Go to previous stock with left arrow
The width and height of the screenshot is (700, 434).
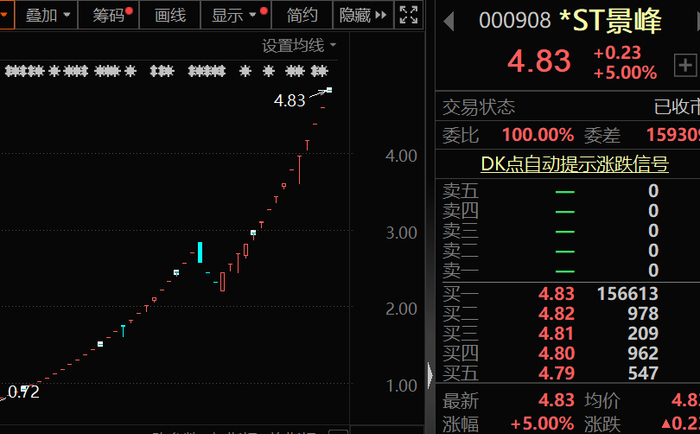click(x=449, y=21)
